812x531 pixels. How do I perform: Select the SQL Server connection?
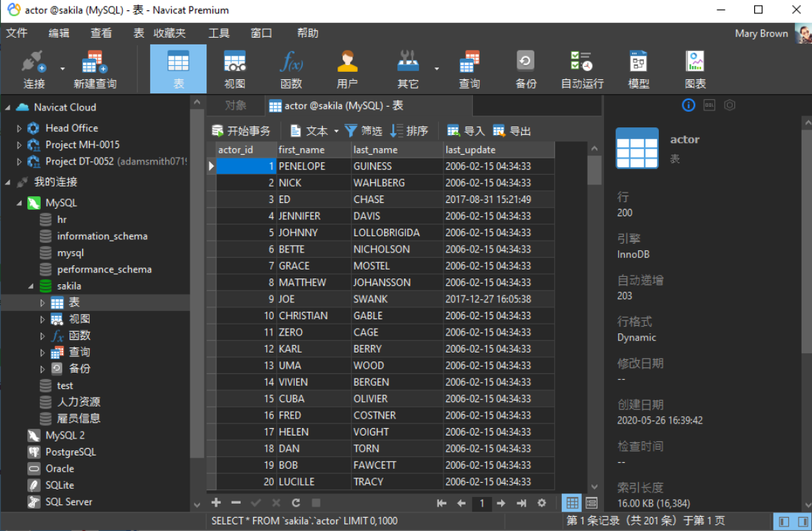(x=68, y=502)
